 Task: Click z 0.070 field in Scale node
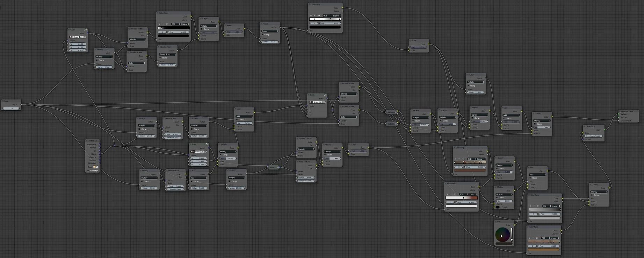tap(78, 50)
